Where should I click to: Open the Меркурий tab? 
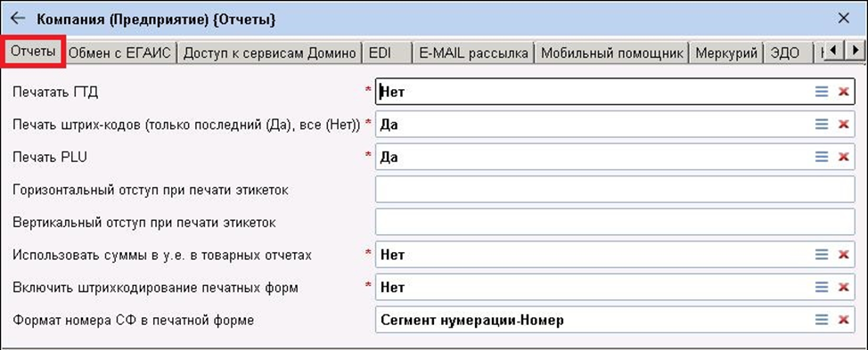726,53
